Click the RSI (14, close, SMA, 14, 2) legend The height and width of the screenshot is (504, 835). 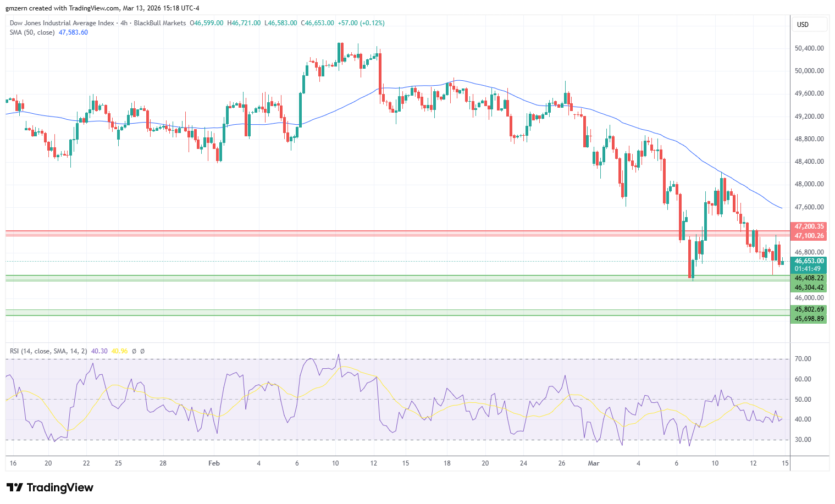pos(48,351)
